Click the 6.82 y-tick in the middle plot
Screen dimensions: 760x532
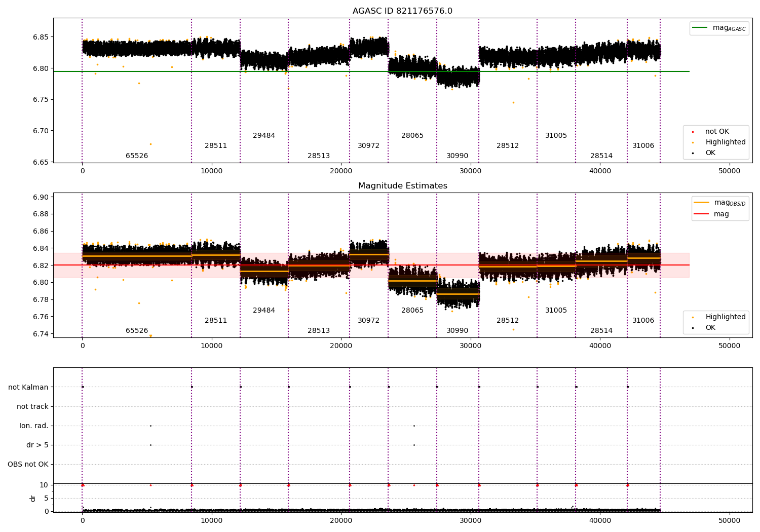click(41, 265)
